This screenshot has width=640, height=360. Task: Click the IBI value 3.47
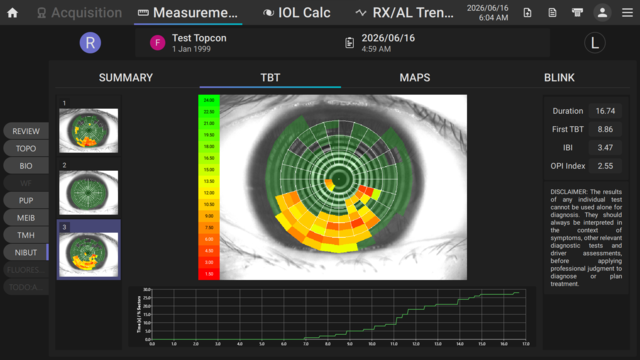pos(605,148)
